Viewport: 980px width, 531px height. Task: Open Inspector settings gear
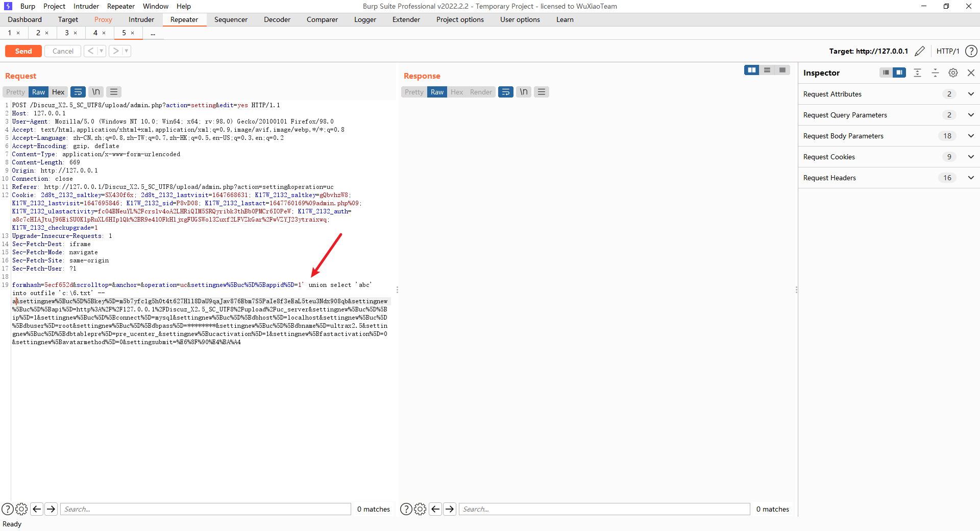tap(953, 73)
